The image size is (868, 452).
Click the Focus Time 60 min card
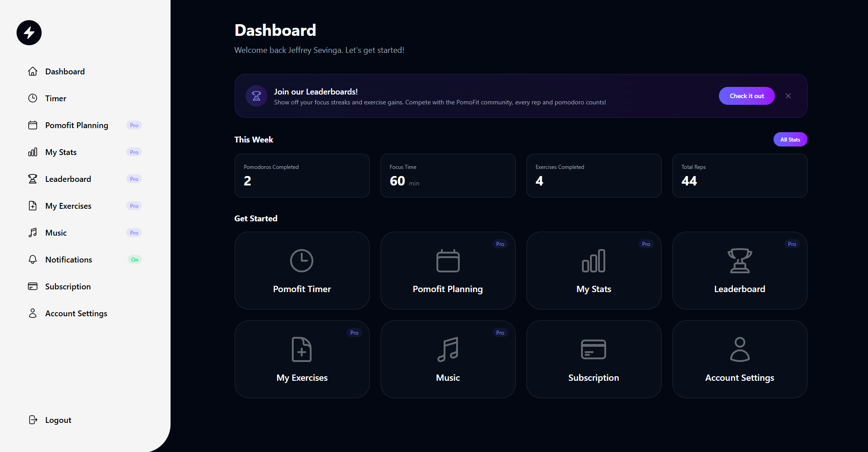pos(448,176)
